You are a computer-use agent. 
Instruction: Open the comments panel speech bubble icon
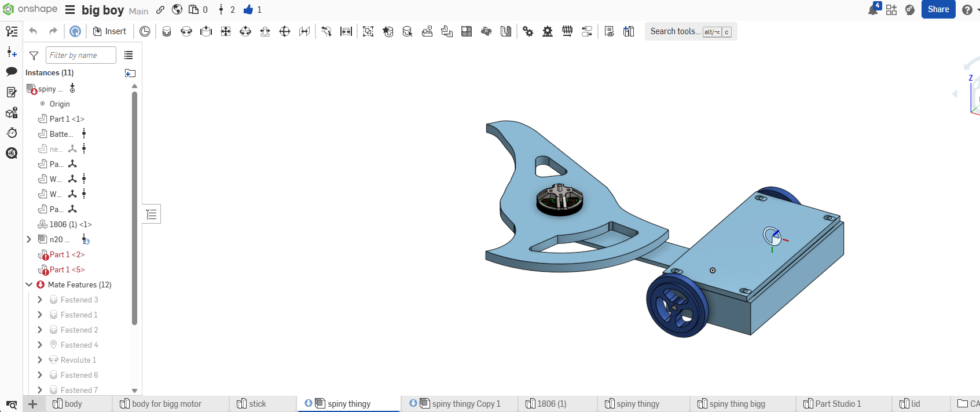[12, 72]
